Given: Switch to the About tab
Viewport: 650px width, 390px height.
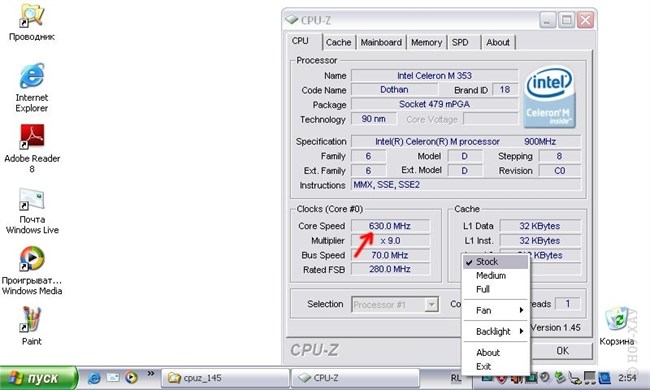Looking at the screenshot, I should 498,42.
